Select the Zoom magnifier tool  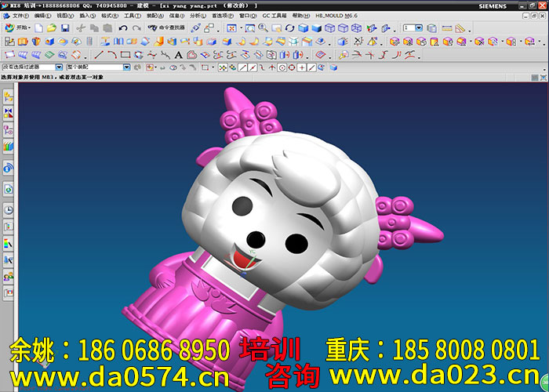pos(263,28)
